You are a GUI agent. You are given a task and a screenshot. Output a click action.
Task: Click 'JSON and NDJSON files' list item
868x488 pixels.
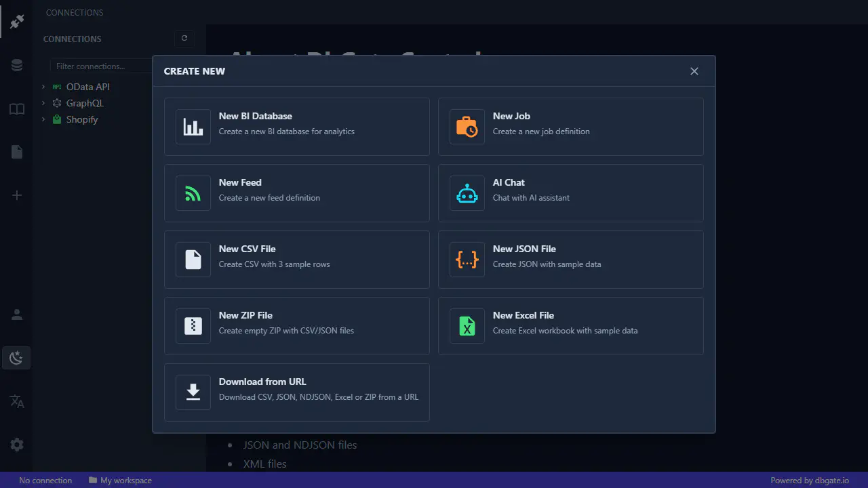pos(300,445)
